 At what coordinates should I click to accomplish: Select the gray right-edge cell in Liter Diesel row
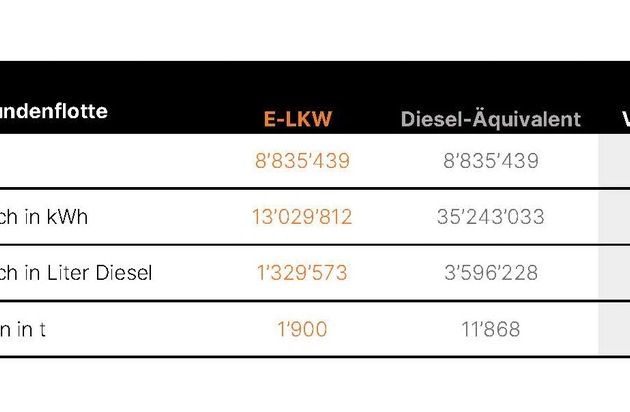(614, 273)
